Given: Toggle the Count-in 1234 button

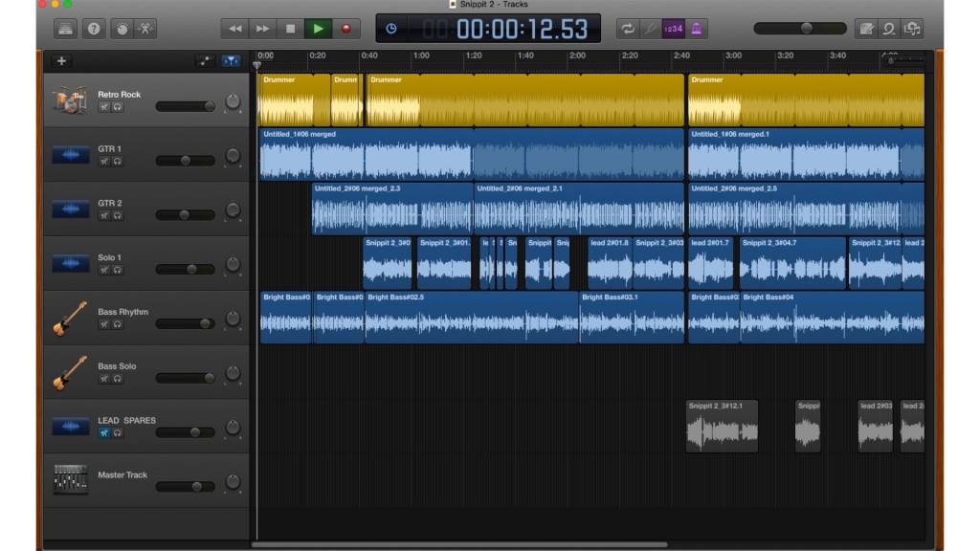Looking at the screenshot, I should (x=674, y=29).
